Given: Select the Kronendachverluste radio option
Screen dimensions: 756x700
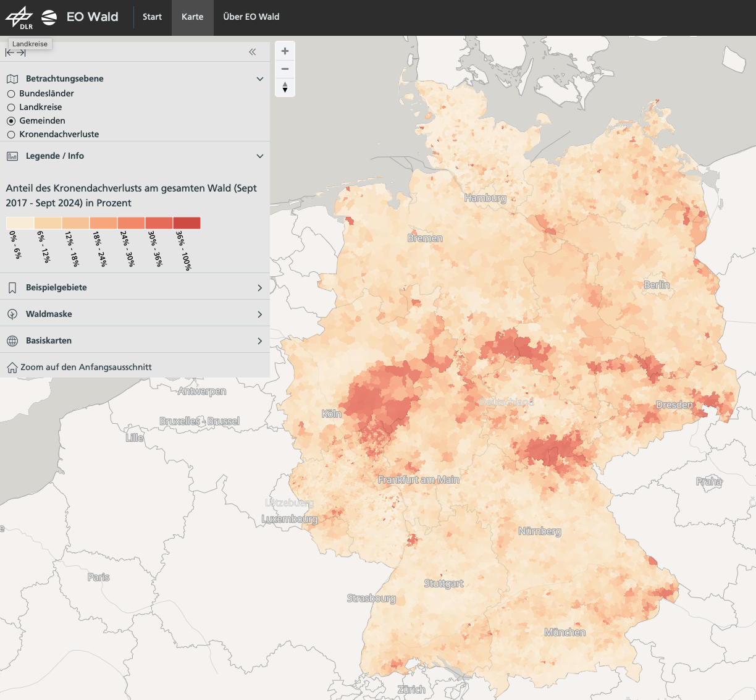Looking at the screenshot, I should point(11,135).
